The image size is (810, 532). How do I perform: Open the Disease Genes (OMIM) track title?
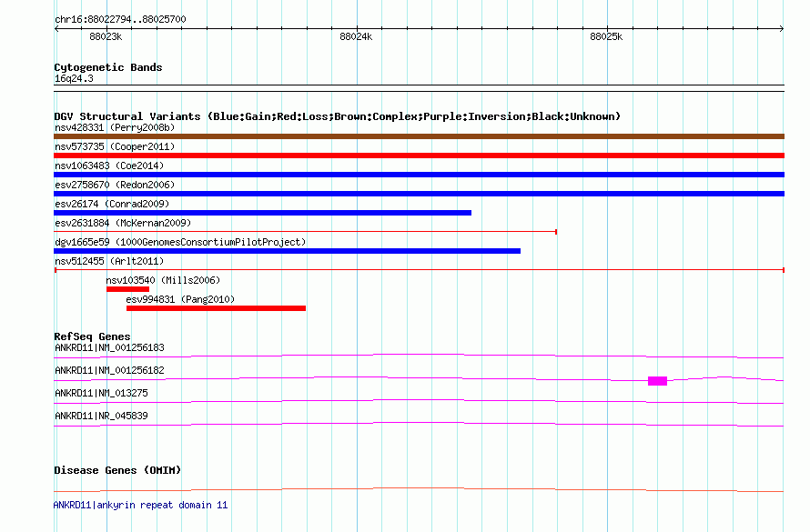[x=117, y=470]
